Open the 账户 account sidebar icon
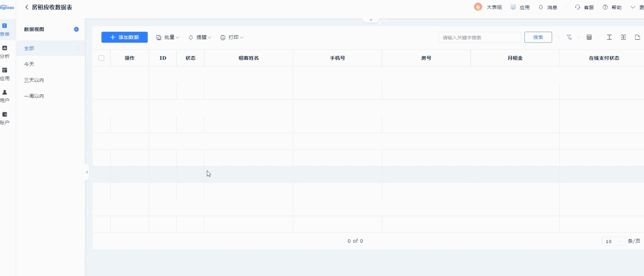The image size is (644, 276). coord(5,118)
